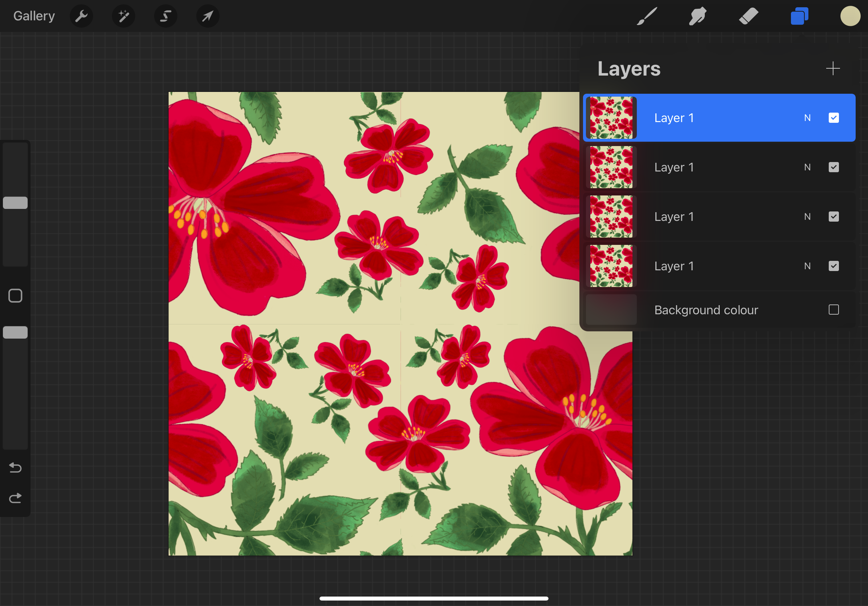Hide the selected top Layer 1
Viewport: 868px width, 606px height.
pos(833,118)
